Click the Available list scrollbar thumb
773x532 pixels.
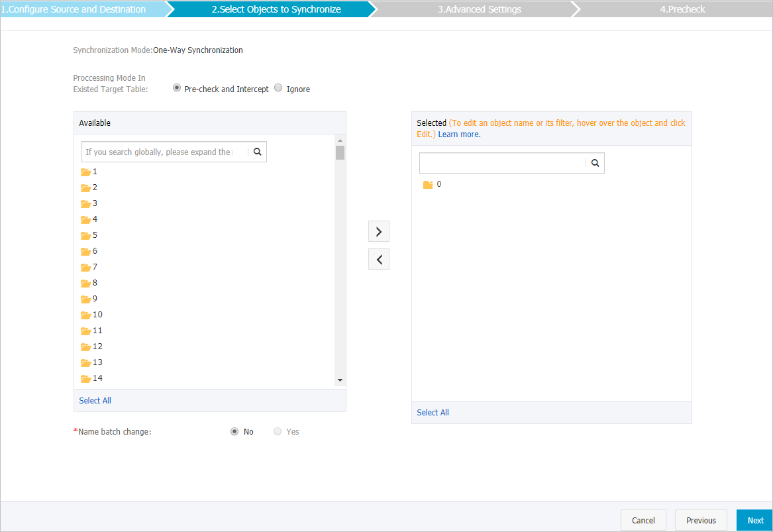(340, 152)
